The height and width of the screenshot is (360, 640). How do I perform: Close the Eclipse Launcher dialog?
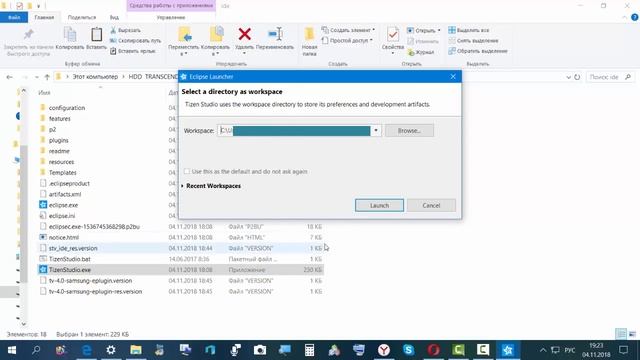tap(453, 77)
